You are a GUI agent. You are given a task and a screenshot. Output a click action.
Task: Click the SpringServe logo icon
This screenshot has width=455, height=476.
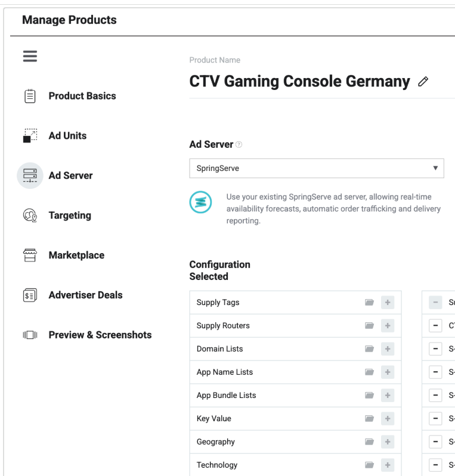pos(201,203)
